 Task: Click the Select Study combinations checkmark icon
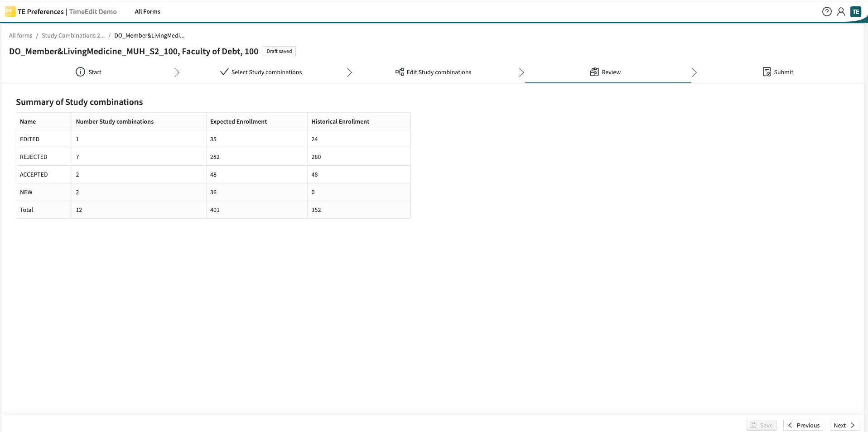click(x=224, y=72)
